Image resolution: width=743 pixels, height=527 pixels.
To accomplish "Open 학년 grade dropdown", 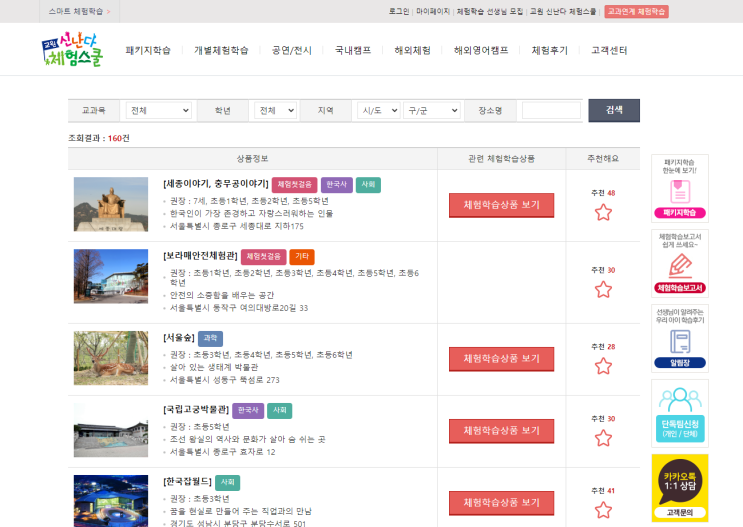I will tap(276, 110).
